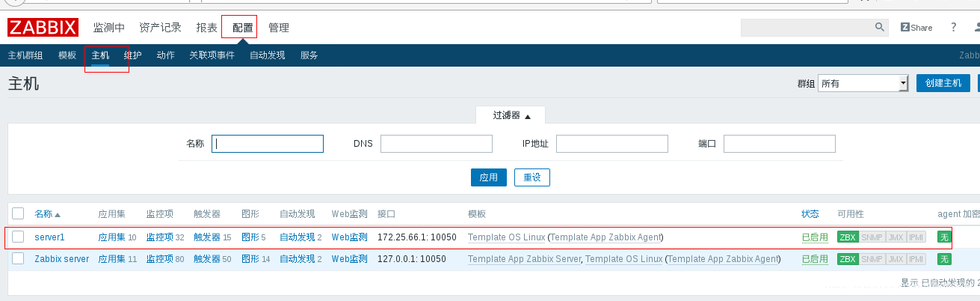Screen dimensions: 980x301
Task: Open 管理 top menu
Action: [279, 28]
